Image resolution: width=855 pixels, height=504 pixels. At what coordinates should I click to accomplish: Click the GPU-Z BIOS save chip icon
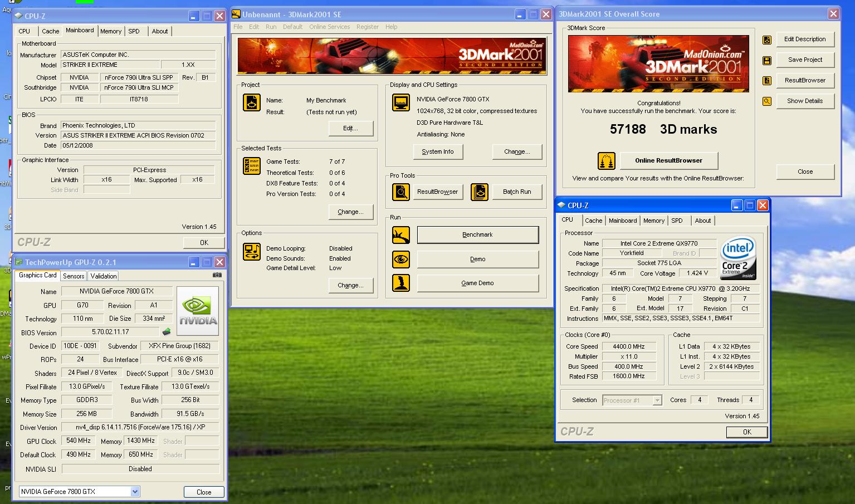(x=166, y=332)
